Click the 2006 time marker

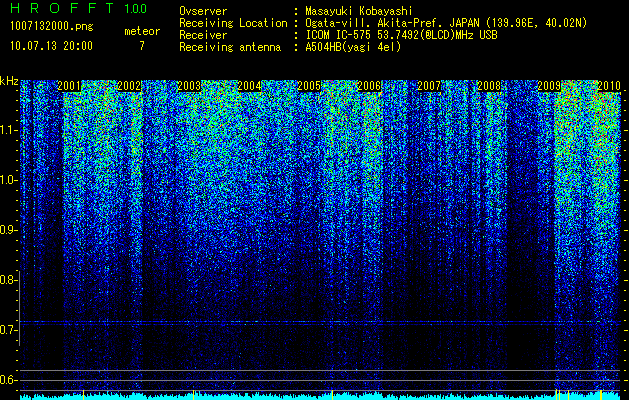click(x=369, y=86)
